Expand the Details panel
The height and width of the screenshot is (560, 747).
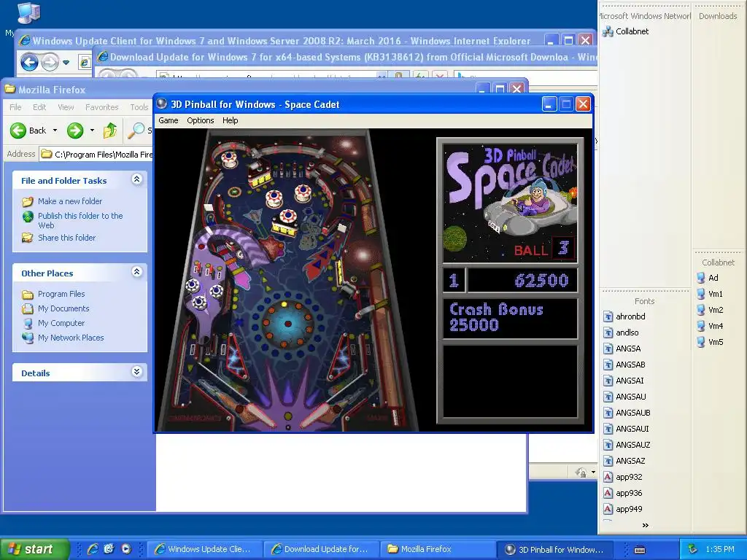coord(136,372)
